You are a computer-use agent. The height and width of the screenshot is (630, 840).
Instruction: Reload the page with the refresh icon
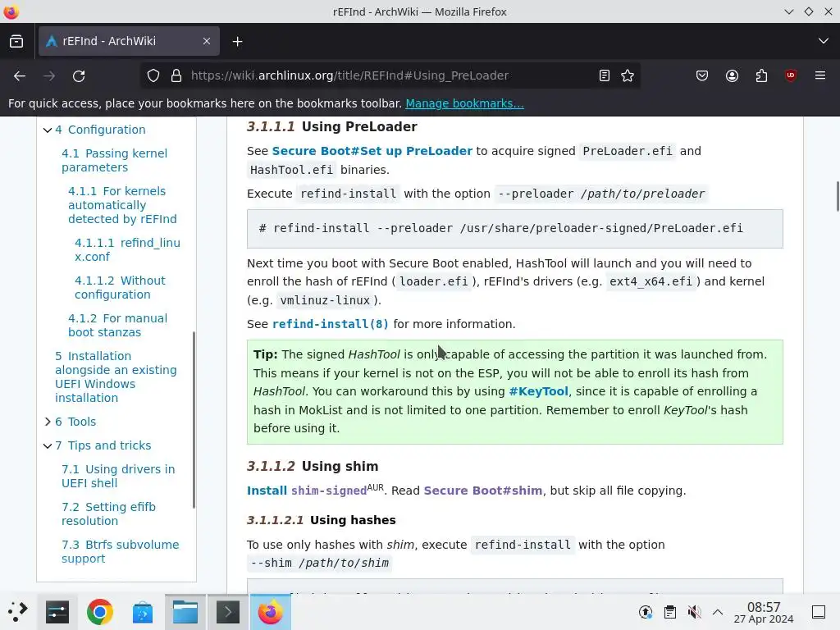[79, 76]
